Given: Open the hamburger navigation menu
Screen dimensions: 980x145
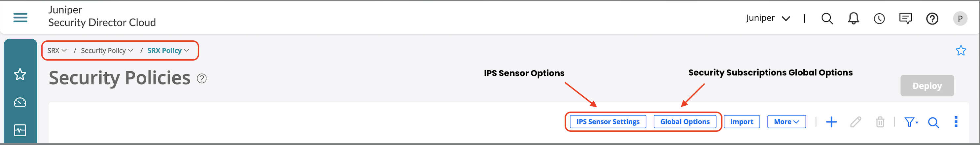Looking at the screenshot, I should pos(20,18).
